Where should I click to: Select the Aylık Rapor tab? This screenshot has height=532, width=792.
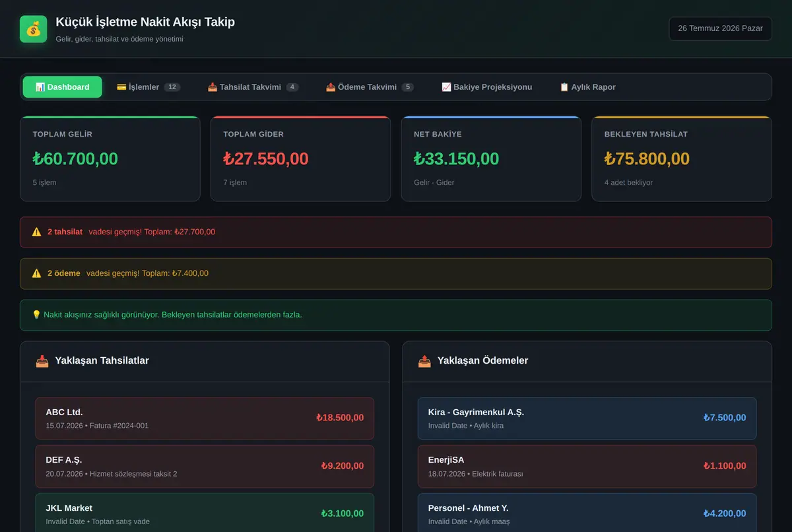click(587, 87)
